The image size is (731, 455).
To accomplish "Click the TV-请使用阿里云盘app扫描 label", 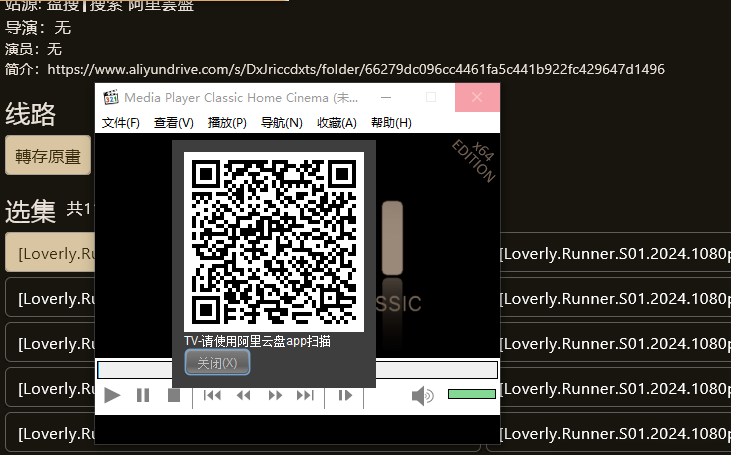I will tap(257, 341).
